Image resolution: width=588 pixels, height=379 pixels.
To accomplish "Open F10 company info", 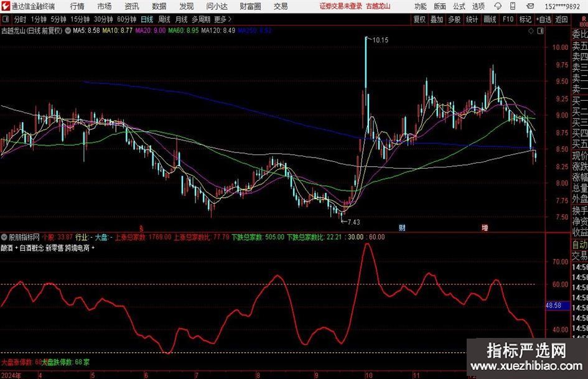I will (508, 19).
